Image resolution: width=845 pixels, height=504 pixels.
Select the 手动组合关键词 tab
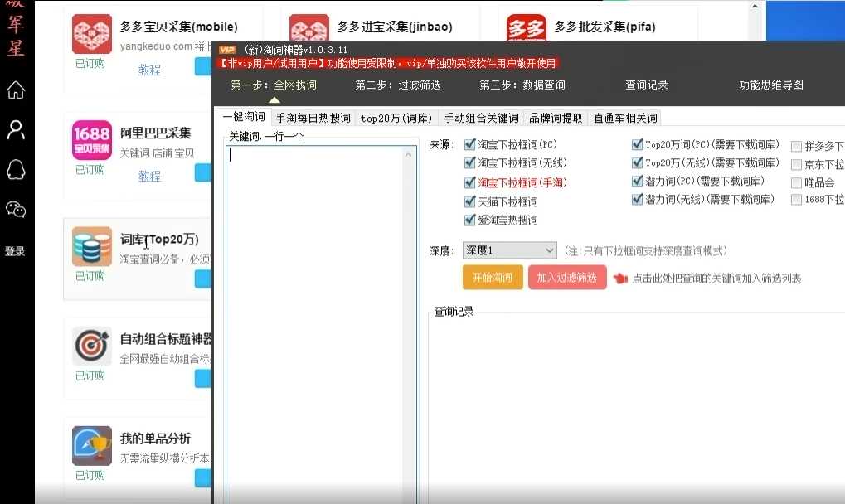click(x=481, y=118)
